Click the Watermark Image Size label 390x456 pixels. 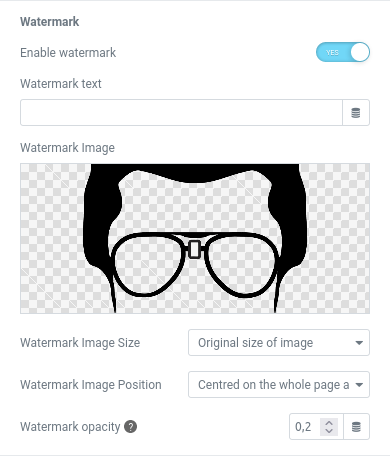[80, 343]
